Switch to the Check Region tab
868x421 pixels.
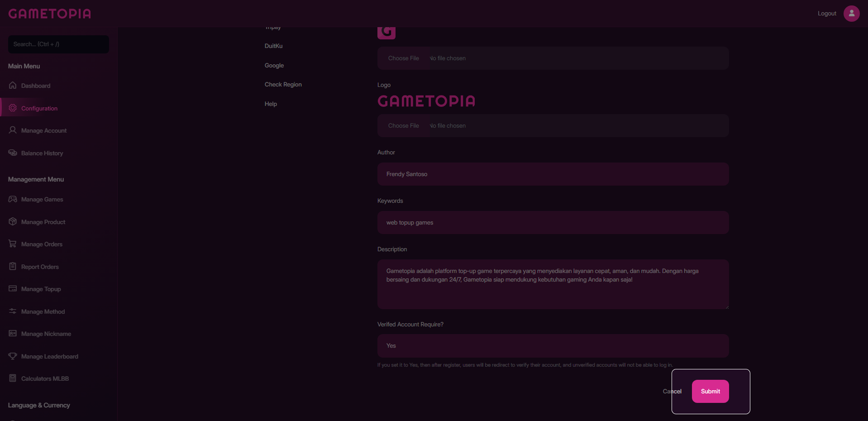pyautogui.click(x=283, y=84)
